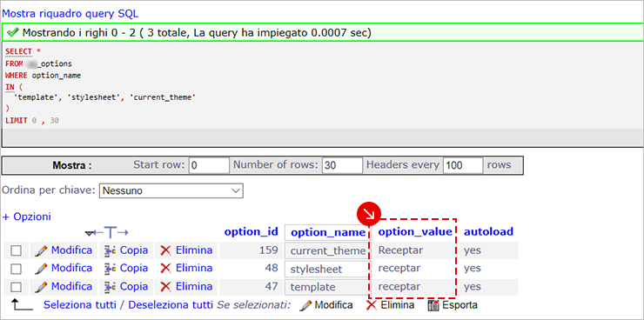This screenshot has width=644, height=320.
Task: Check the template row checkbox
Action: click(x=16, y=286)
